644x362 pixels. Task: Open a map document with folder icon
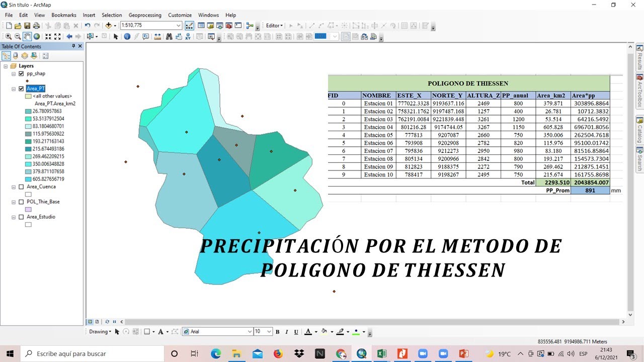(x=18, y=25)
